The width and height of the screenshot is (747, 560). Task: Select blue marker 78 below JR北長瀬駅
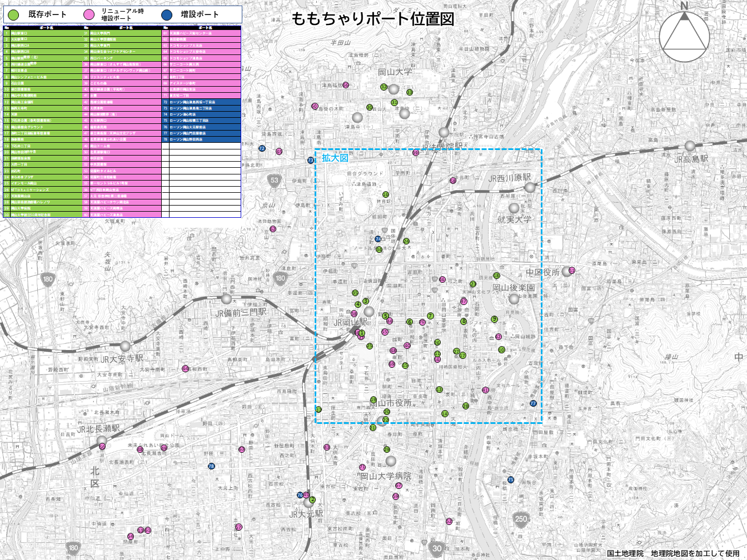211,466
